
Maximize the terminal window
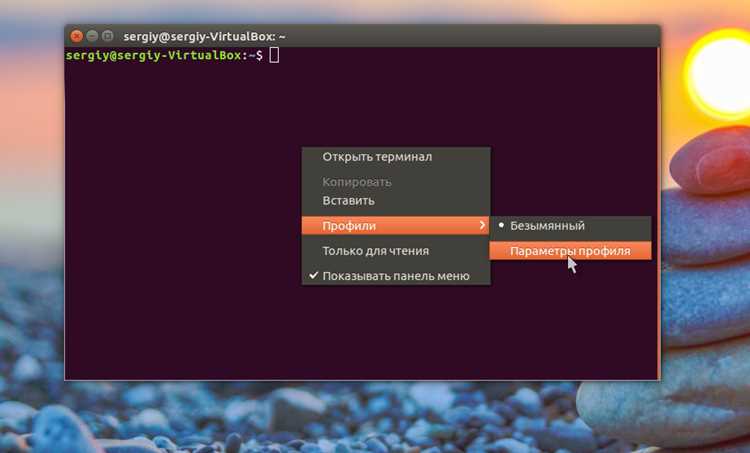108,36
